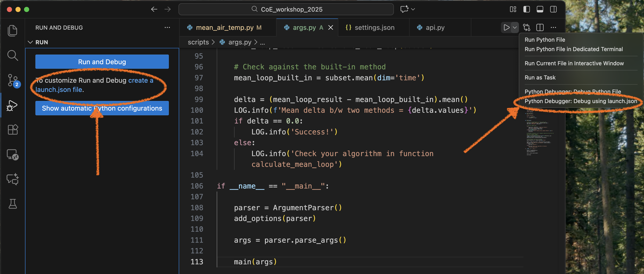
Task: Switch to the settings.json tab
Action: (375, 27)
